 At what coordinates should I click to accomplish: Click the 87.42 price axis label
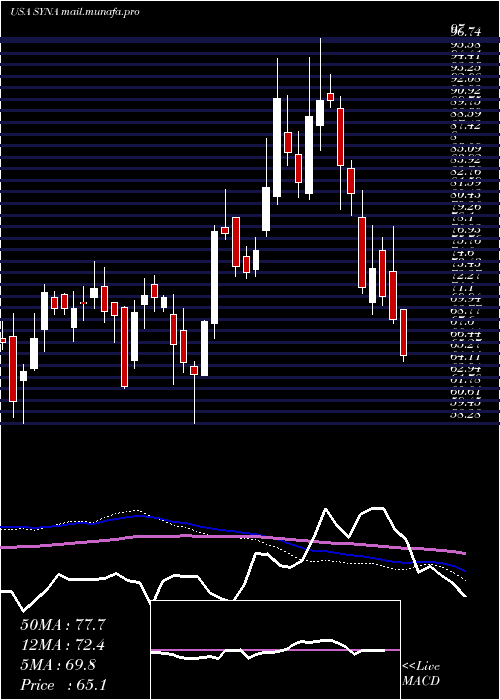pyautogui.click(x=466, y=126)
